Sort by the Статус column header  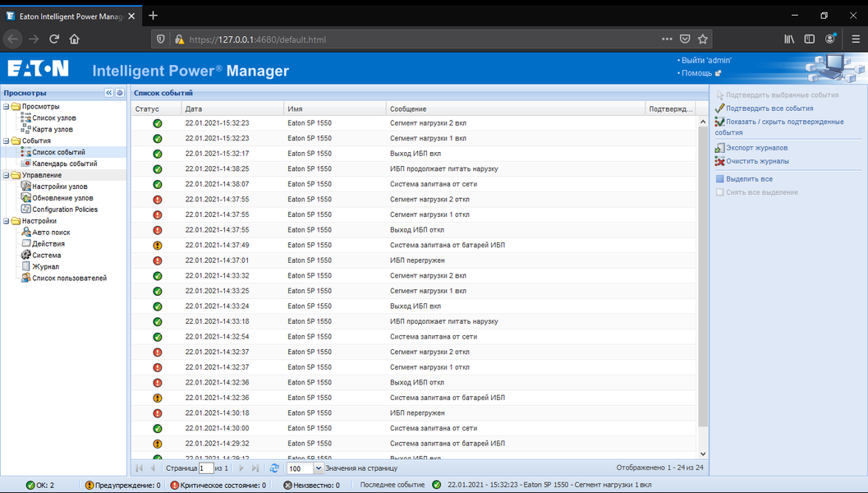pyautogui.click(x=157, y=109)
